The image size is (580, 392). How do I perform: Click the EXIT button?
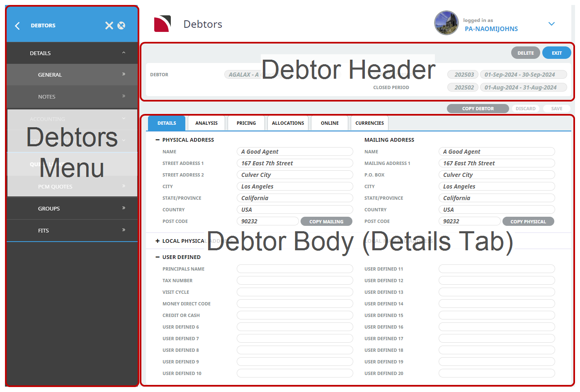tap(557, 53)
